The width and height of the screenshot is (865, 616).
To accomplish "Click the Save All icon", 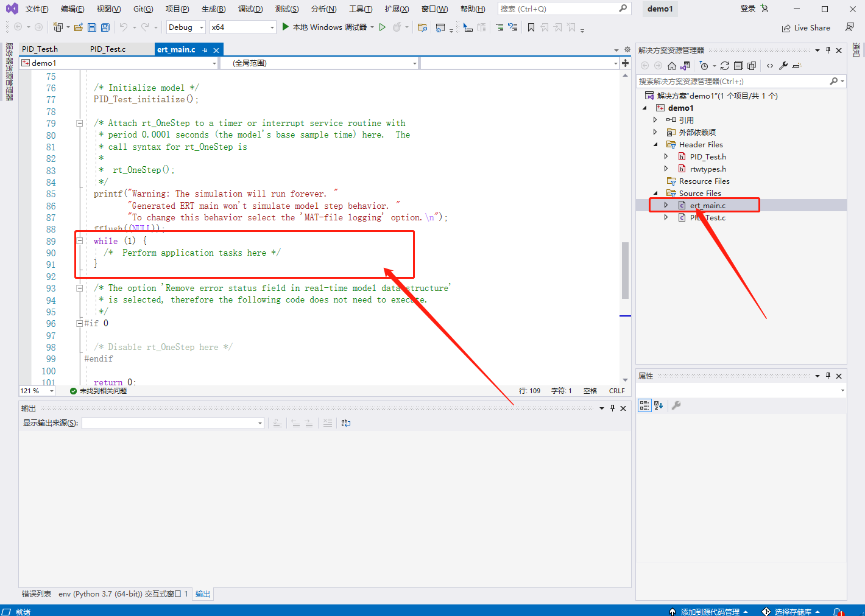I will [x=105, y=27].
